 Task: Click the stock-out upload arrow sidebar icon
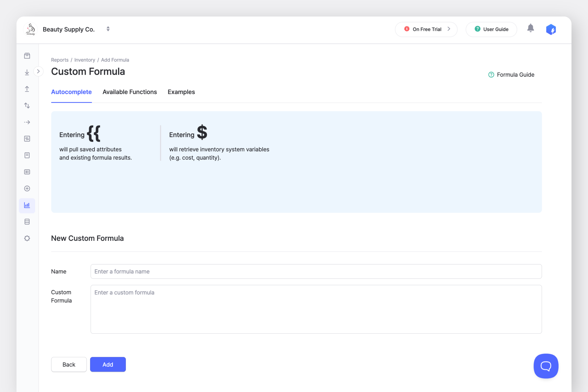pos(27,89)
